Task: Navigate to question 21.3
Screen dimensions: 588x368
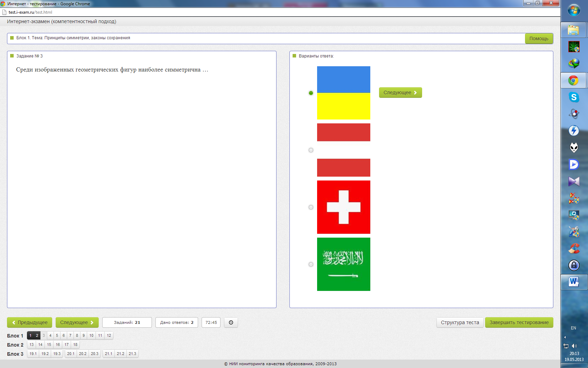Action: [x=132, y=354]
